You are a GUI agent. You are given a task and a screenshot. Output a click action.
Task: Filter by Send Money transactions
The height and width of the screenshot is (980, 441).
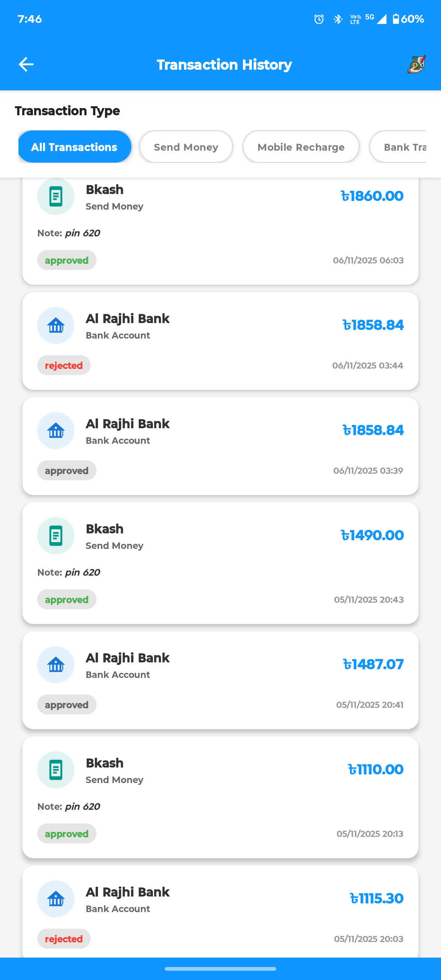(x=186, y=147)
